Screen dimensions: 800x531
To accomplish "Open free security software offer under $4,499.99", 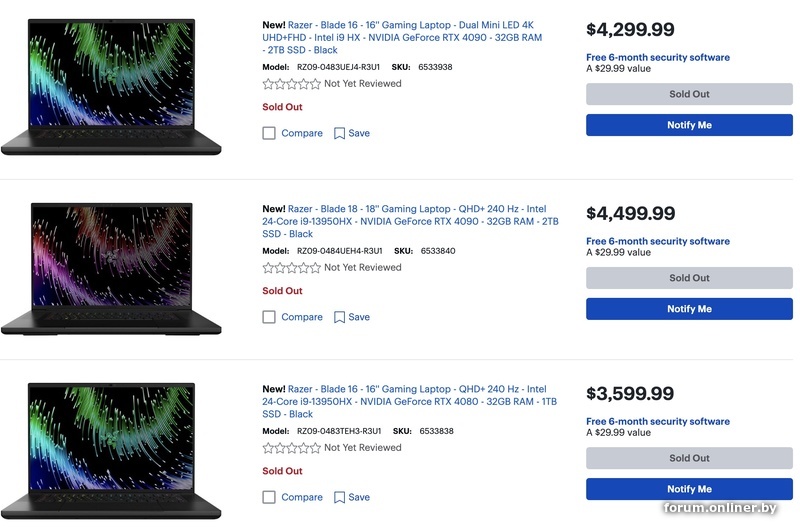I will 657,241.
